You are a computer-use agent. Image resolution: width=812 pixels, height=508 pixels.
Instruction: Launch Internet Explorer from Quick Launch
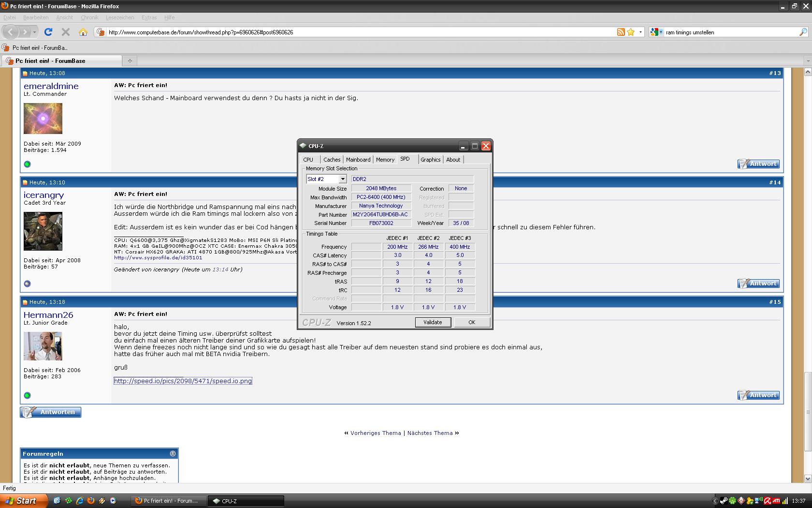(80, 501)
